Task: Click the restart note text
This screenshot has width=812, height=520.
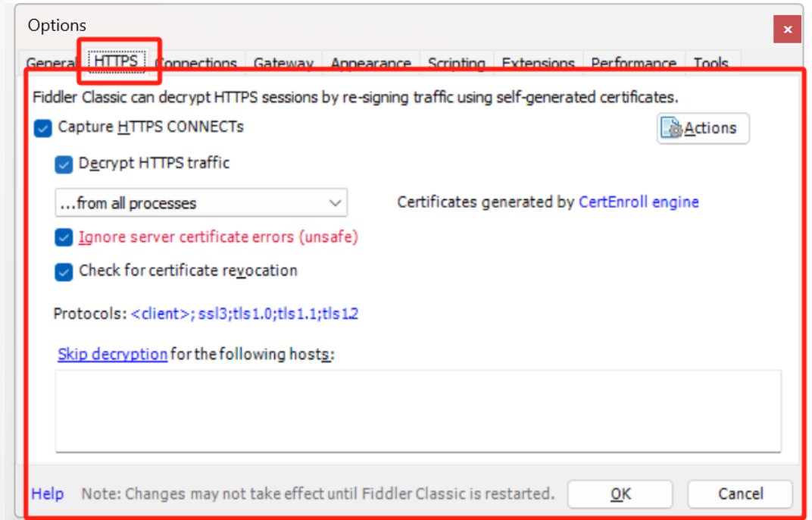Action: click(318, 493)
